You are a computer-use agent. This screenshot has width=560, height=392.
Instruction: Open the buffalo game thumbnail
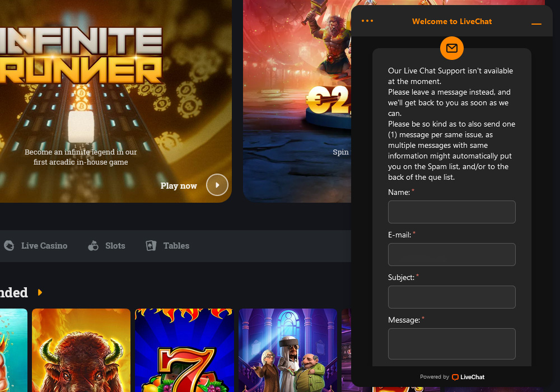[81, 350]
